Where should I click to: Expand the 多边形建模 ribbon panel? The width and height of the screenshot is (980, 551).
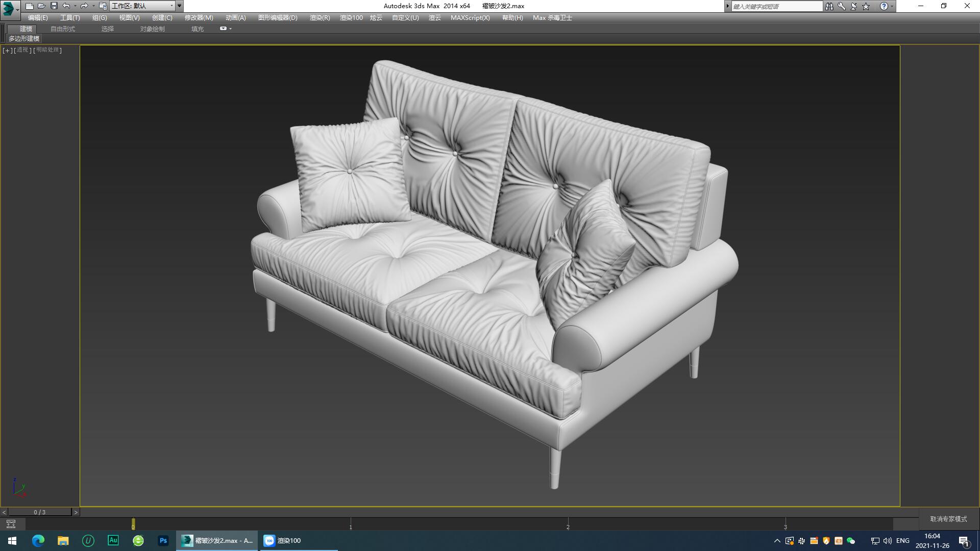[23, 39]
